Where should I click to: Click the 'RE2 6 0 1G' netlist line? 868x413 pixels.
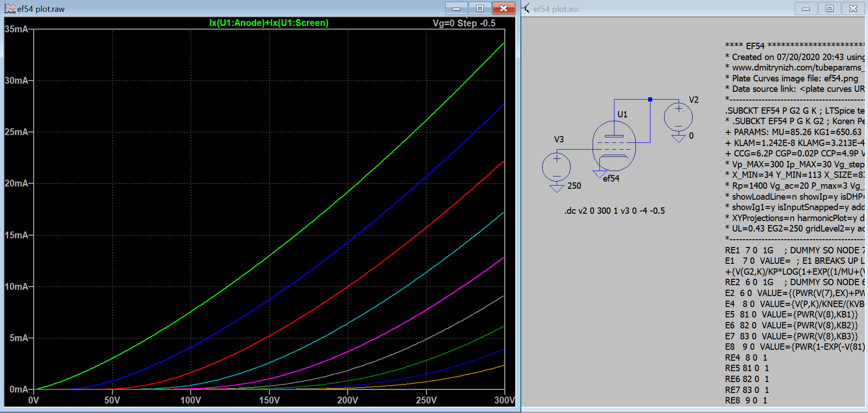(x=795, y=282)
